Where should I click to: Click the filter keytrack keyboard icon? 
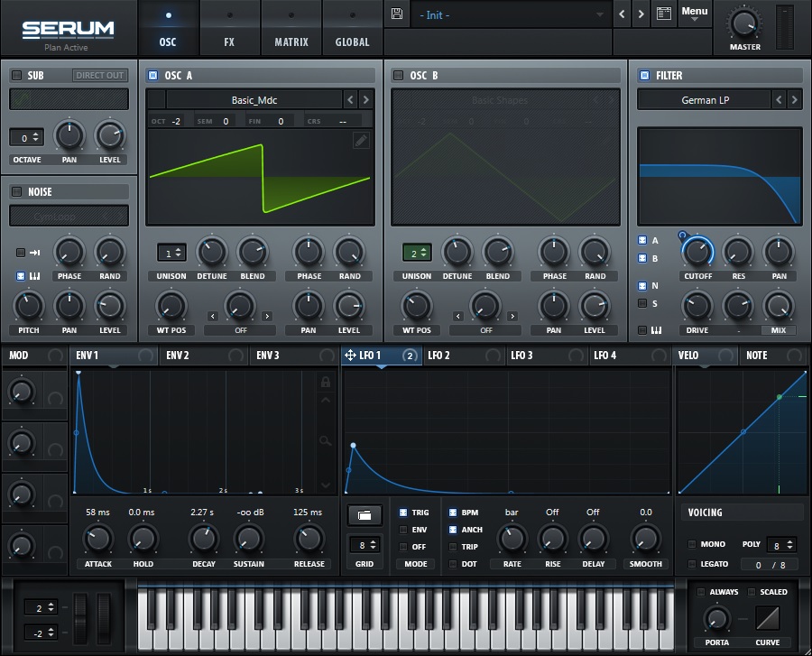tap(656, 330)
